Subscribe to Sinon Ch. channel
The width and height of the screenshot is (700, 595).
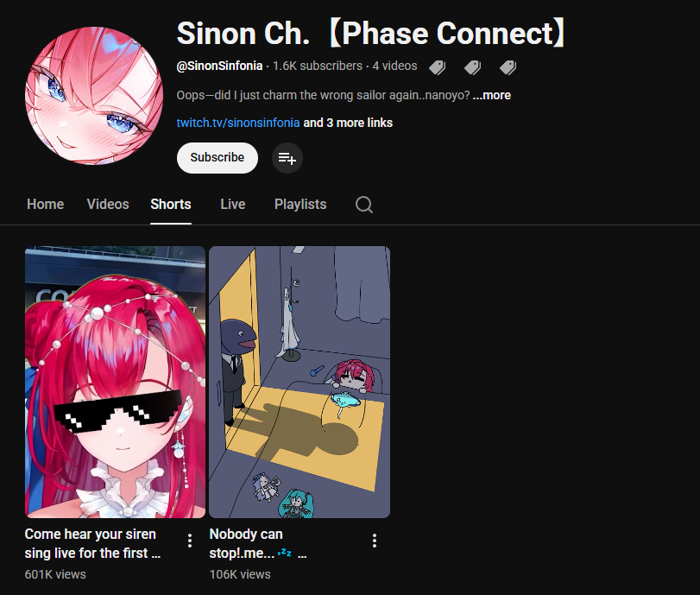[218, 158]
